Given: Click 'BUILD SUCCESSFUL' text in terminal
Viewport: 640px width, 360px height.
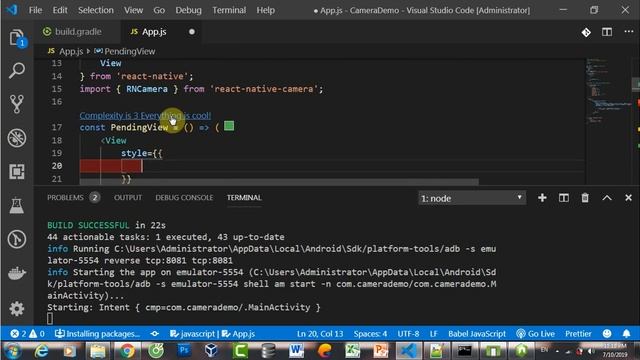Looking at the screenshot, I should pos(88,225).
